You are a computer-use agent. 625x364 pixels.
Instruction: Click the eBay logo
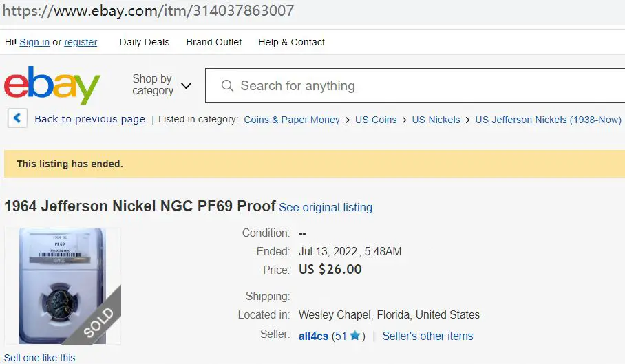pos(52,85)
